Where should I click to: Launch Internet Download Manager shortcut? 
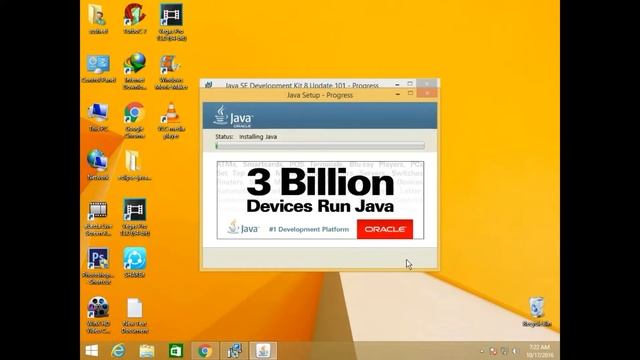click(135, 71)
